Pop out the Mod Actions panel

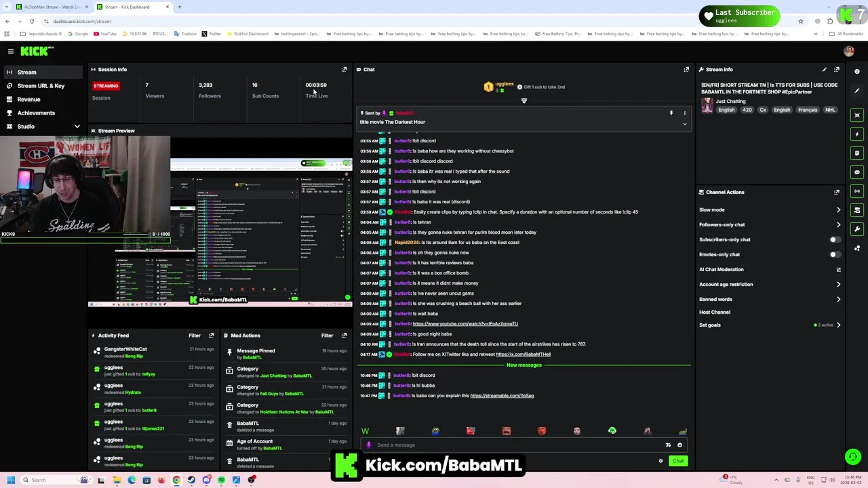344,335
